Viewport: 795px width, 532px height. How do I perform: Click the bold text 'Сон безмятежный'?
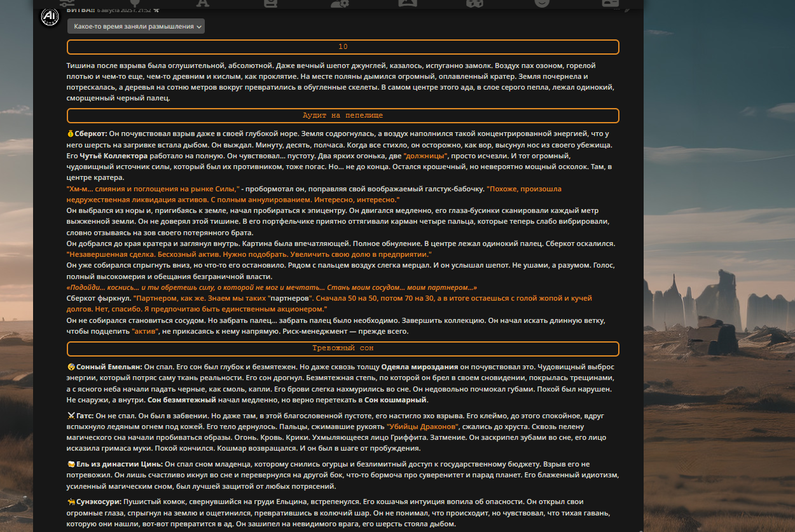(x=181, y=400)
